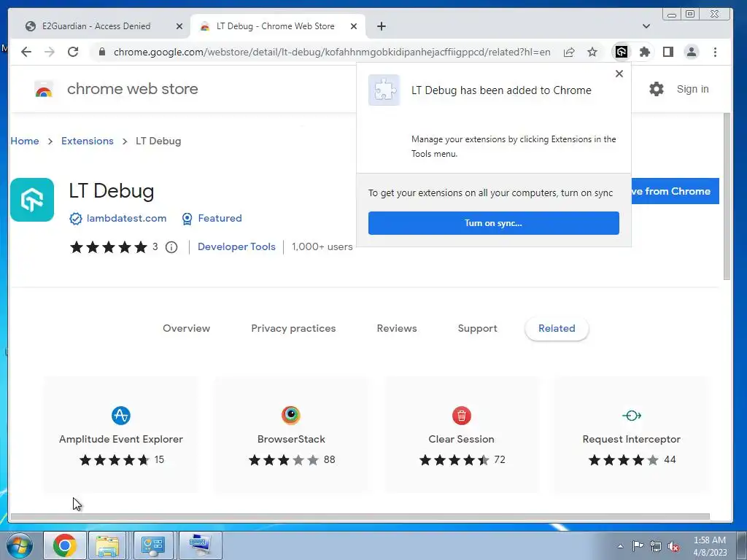Click the Chrome taskbar icon
This screenshot has height=560, width=747.
tap(65, 545)
